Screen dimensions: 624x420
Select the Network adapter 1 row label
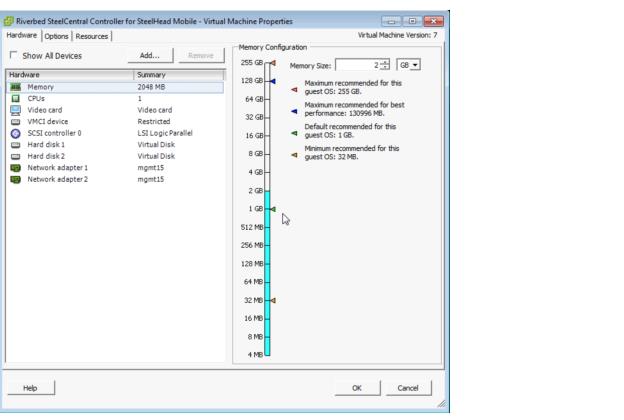(x=58, y=168)
